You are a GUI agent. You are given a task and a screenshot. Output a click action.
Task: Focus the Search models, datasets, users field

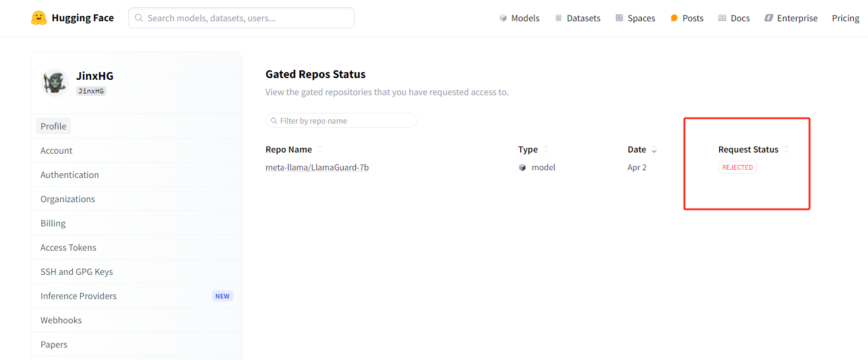tap(242, 18)
